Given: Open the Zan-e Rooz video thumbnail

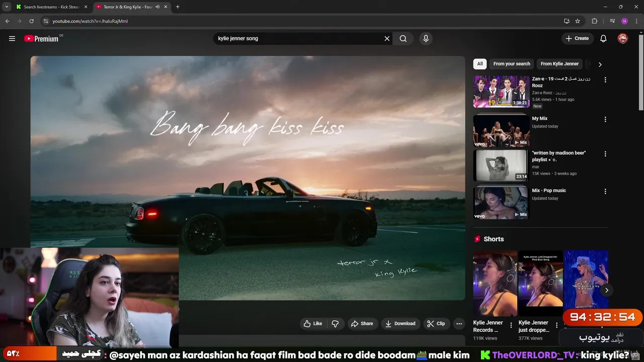Looking at the screenshot, I should coord(501,92).
